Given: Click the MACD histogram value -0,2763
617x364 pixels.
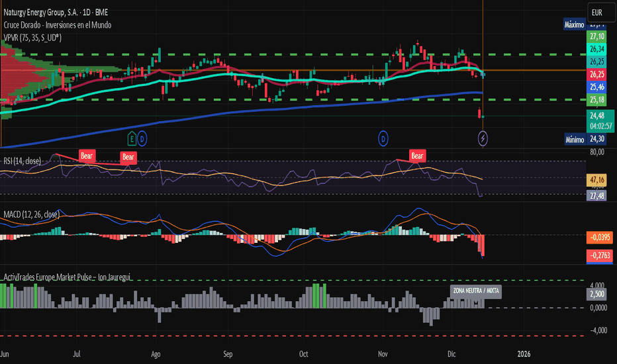Looking at the screenshot, I should pyautogui.click(x=600, y=255).
